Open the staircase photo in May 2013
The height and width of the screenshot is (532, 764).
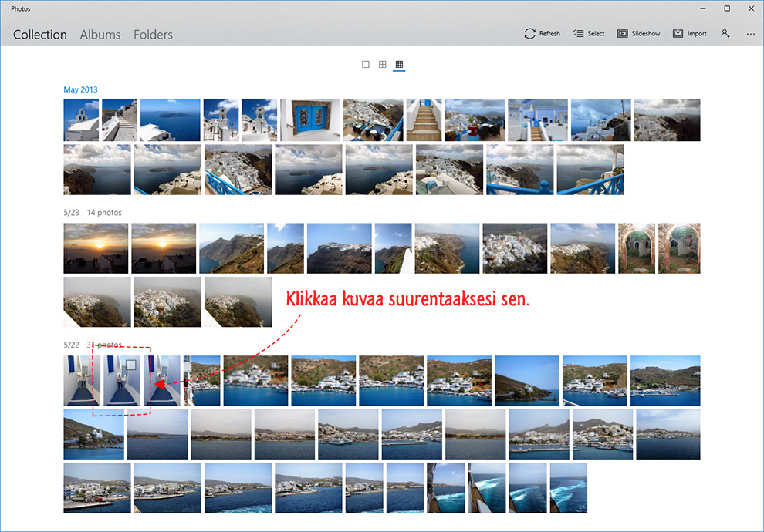tap(424, 120)
